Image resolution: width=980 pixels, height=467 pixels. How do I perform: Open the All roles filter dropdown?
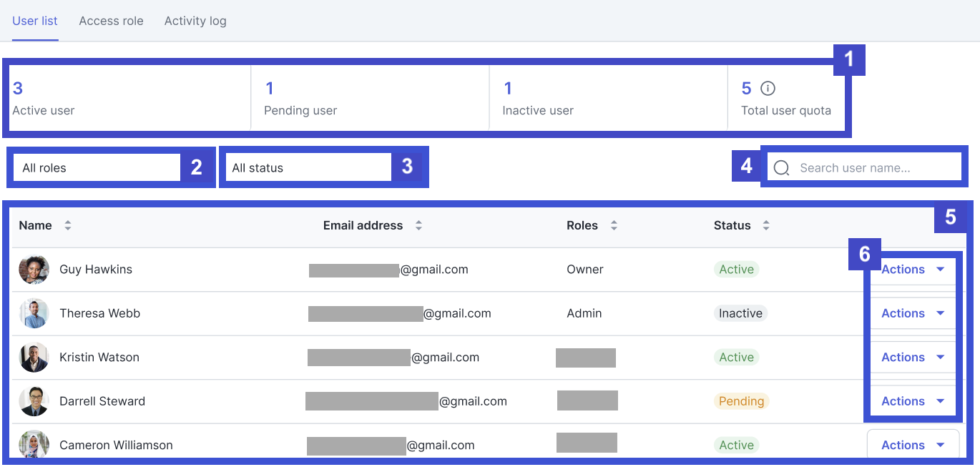pos(97,168)
